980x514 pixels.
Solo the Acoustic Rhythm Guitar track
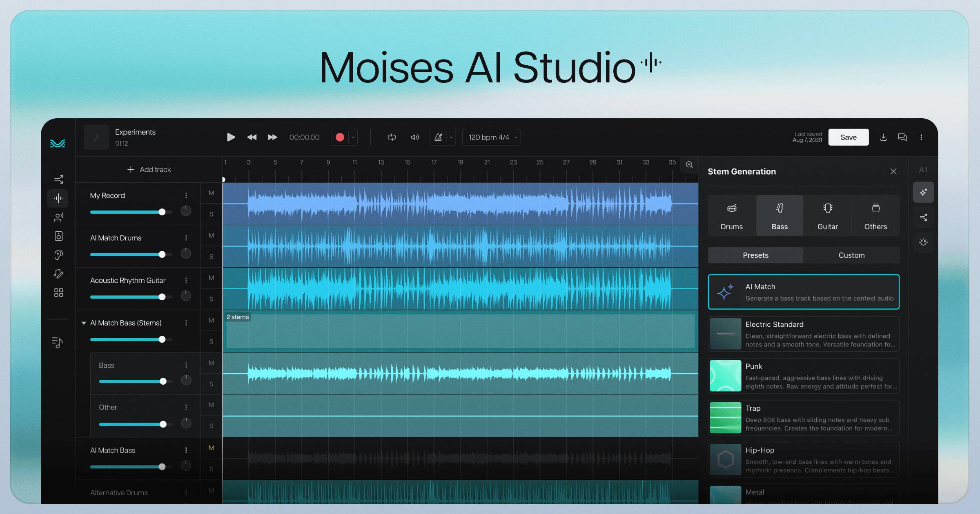[x=211, y=299]
